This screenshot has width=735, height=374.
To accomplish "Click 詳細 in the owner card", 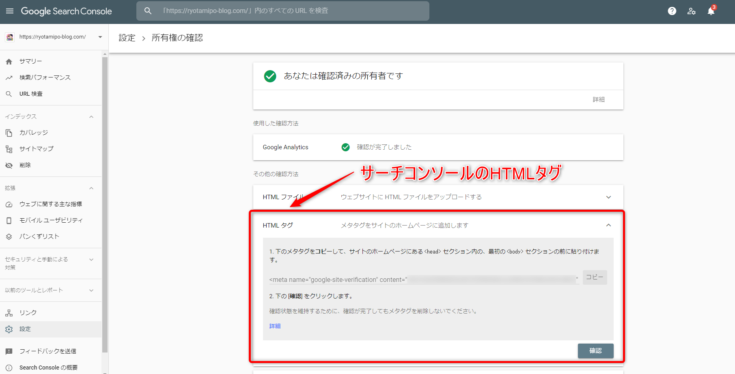I will [x=599, y=100].
